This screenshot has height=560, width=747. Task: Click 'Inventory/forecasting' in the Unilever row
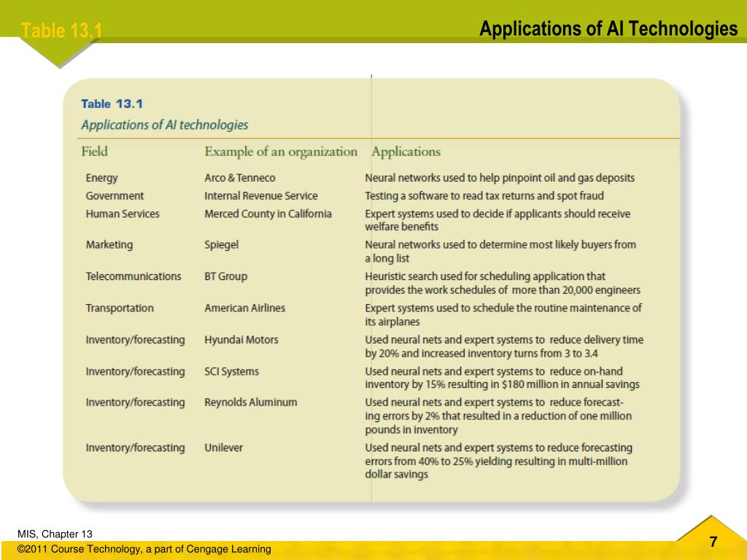click(135, 448)
